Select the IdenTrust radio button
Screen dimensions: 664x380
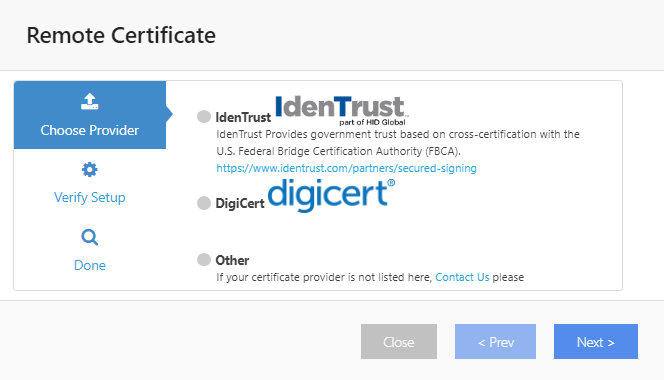pos(204,116)
